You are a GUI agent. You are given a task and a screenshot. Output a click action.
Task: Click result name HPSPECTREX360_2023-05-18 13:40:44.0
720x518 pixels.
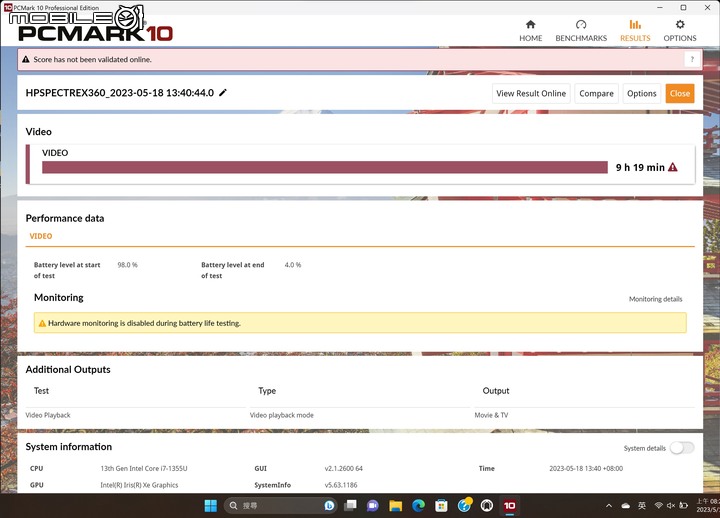[x=120, y=93]
